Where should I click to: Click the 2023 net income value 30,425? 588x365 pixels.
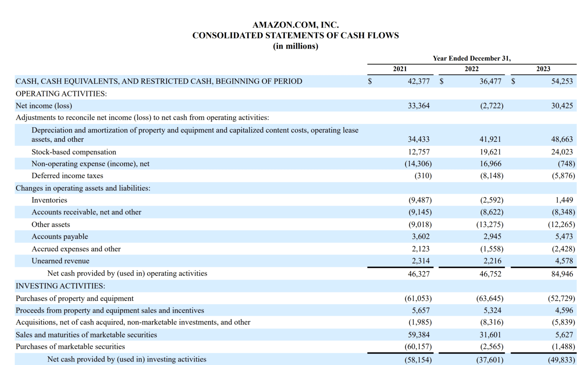pos(562,106)
